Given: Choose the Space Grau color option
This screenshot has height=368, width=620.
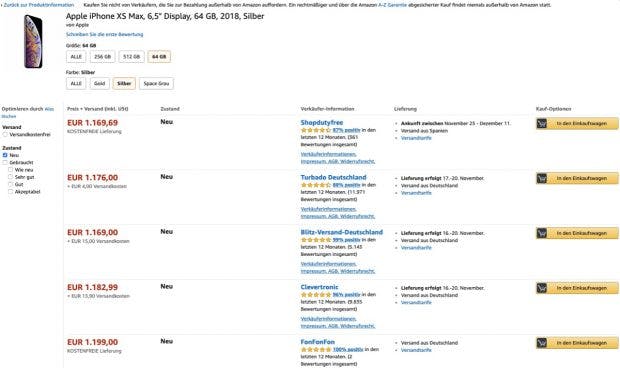Looking at the screenshot, I should click(156, 83).
